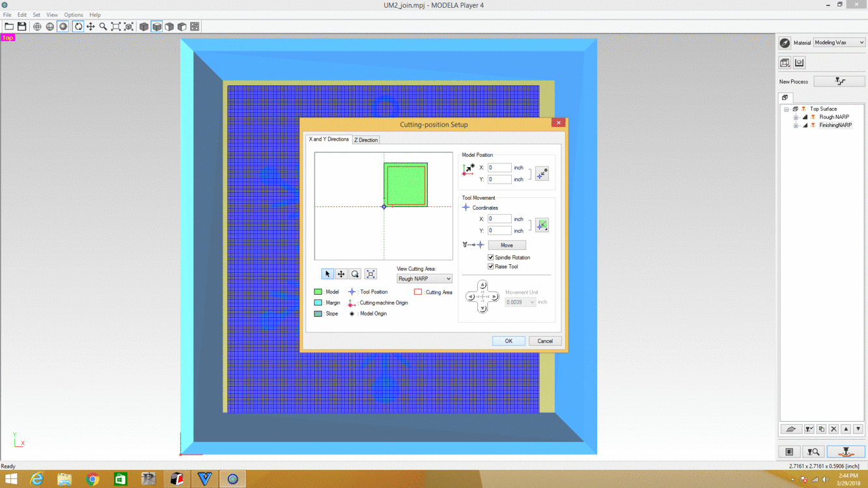Click the Tool Movement X coordinate field
The width and height of the screenshot is (868, 488).
coord(499,219)
